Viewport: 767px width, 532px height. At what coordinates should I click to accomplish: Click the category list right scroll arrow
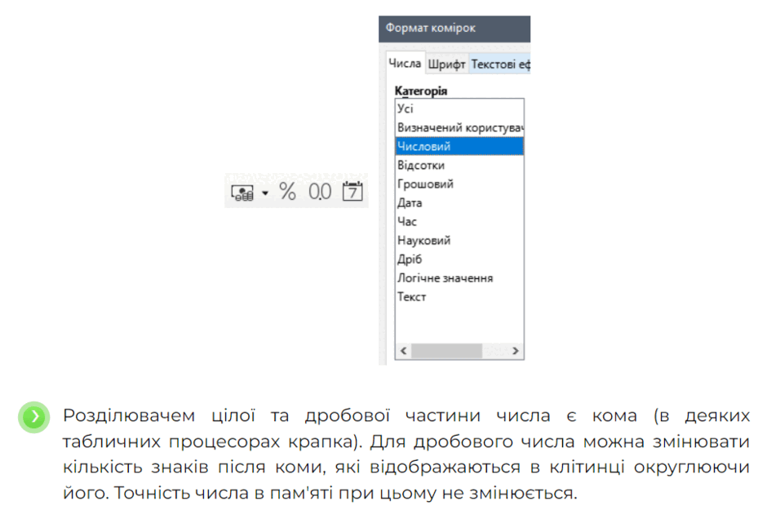pos(515,351)
